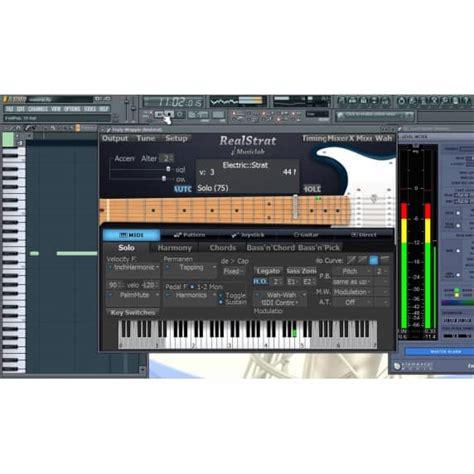
Task: Toggle the H.O. button
Action: pyautogui.click(x=260, y=282)
